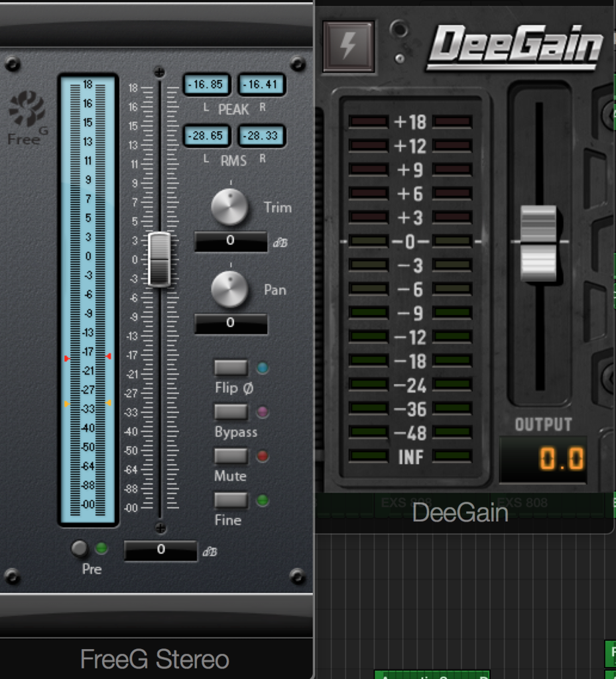Click the Pan knob
The height and width of the screenshot is (679, 616).
click(229, 289)
